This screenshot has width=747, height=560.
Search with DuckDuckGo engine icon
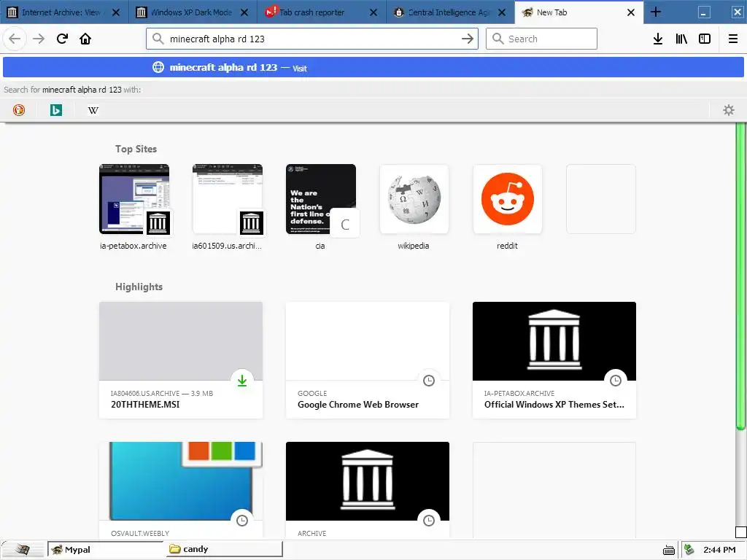[18, 110]
